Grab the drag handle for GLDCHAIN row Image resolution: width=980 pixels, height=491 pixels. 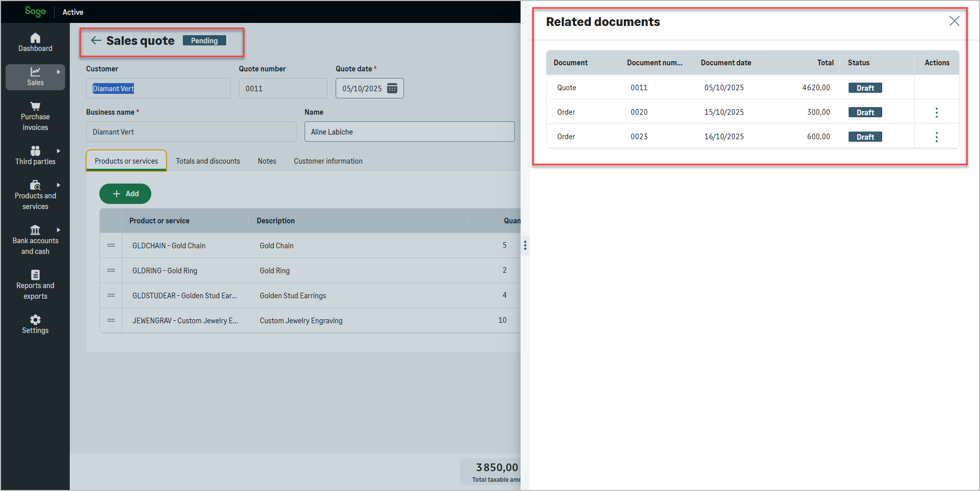pyautogui.click(x=111, y=246)
